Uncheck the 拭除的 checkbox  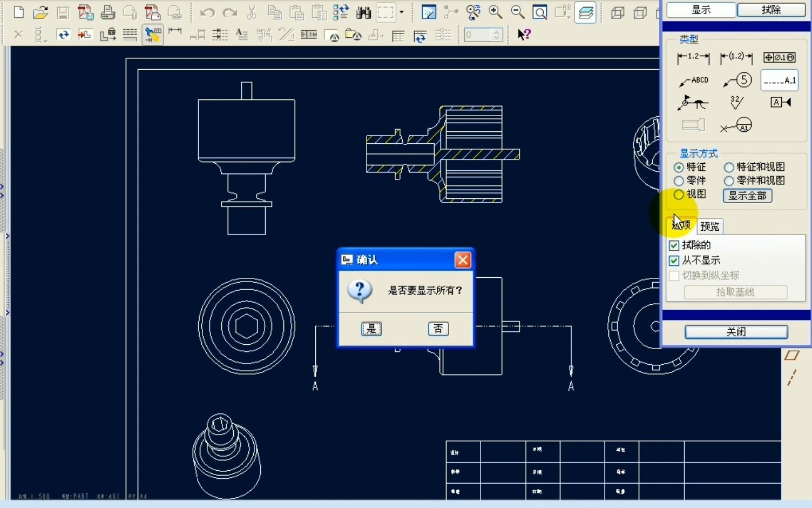click(x=674, y=245)
